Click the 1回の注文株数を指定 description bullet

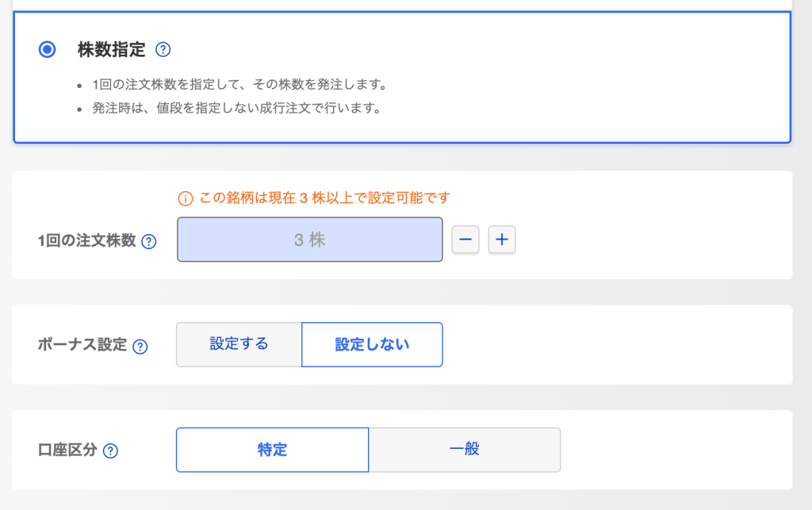click(239, 84)
